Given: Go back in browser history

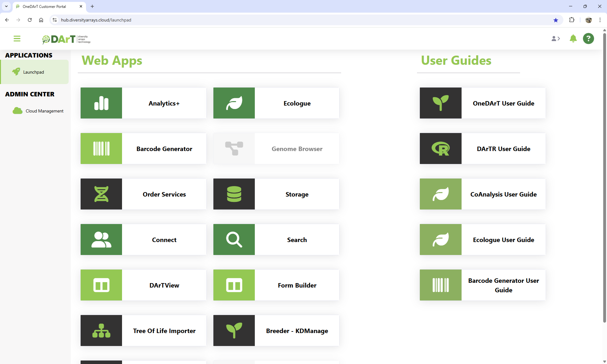Looking at the screenshot, I should 7,20.
